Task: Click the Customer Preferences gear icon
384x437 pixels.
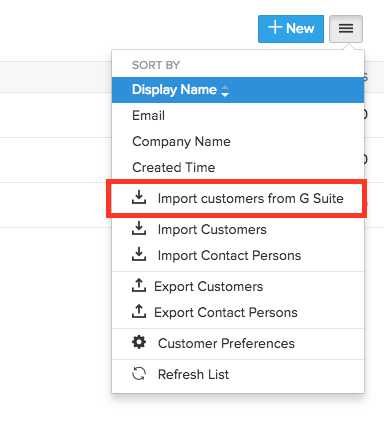Action: [139, 342]
